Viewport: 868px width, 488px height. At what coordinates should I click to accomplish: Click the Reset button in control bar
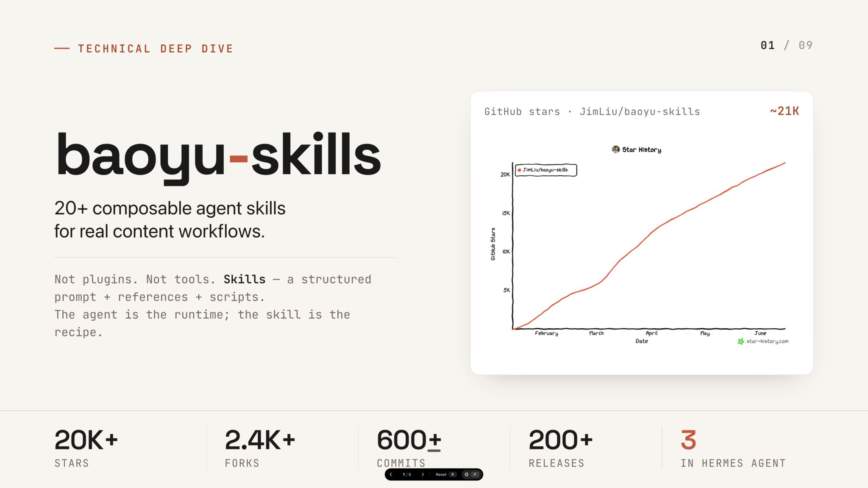pos(441,474)
